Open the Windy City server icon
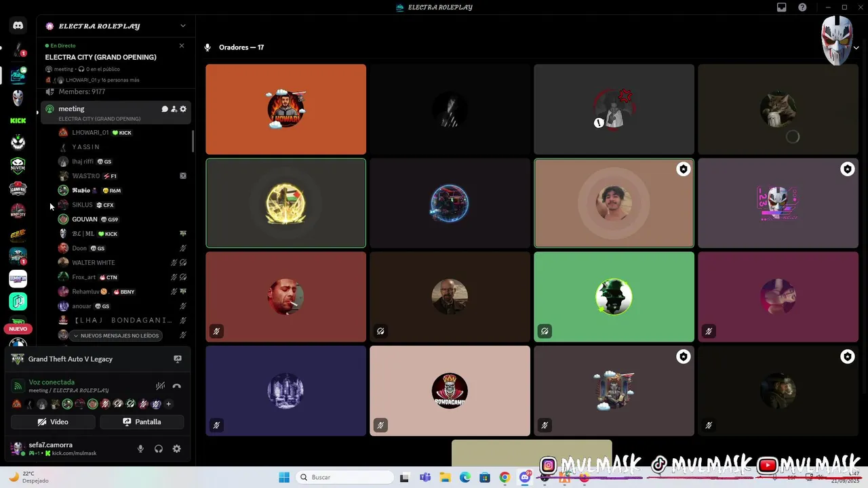 [x=18, y=211]
